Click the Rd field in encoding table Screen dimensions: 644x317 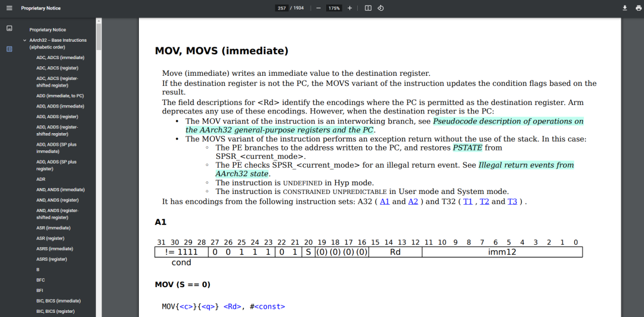395,252
